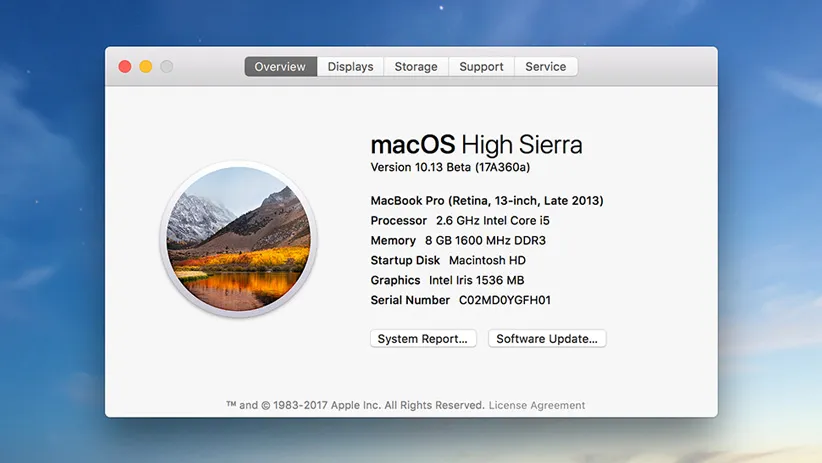Minimize the window with the yellow button
The image size is (822, 463).
point(146,67)
